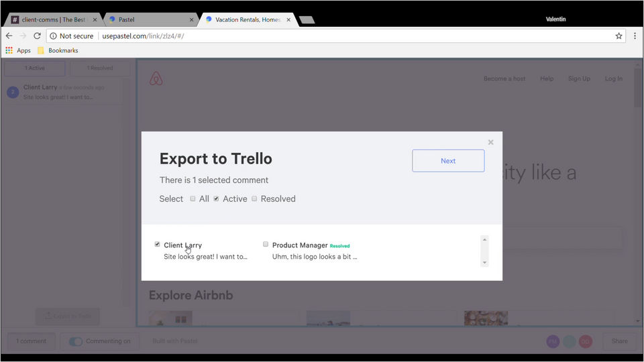Image resolution: width=644 pixels, height=362 pixels.
Task: Click the Help link
Action: (x=547, y=78)
